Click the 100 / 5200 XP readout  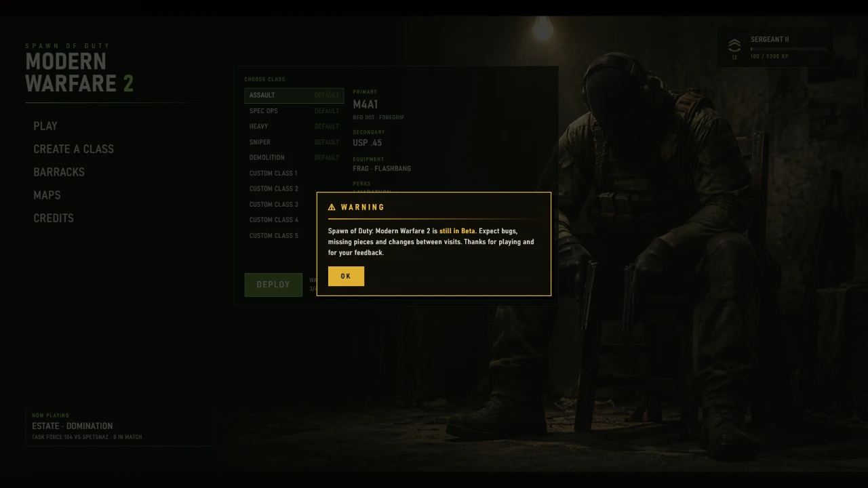769,56
